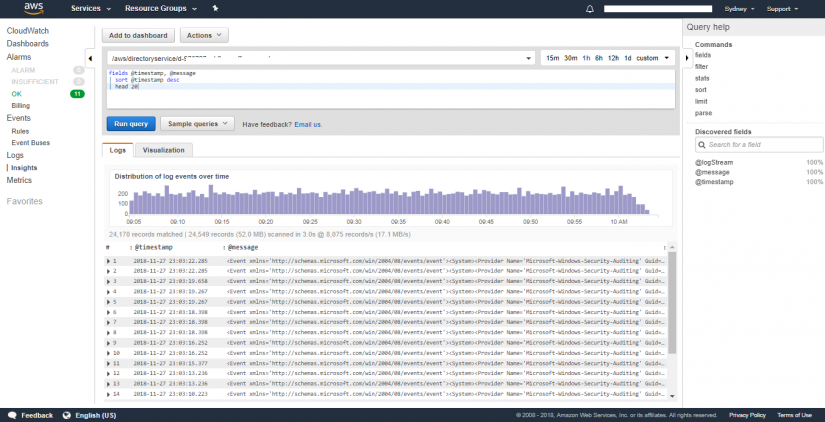Click the filter command help link
The height and width of the screenshot is (422, 825).
tap(701, 67)
